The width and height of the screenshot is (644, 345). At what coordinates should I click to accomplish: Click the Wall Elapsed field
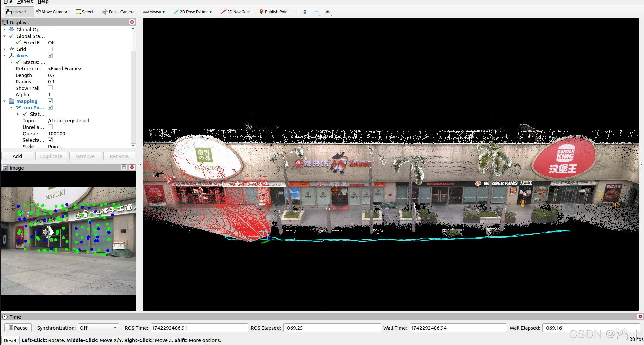pos(591,328)
